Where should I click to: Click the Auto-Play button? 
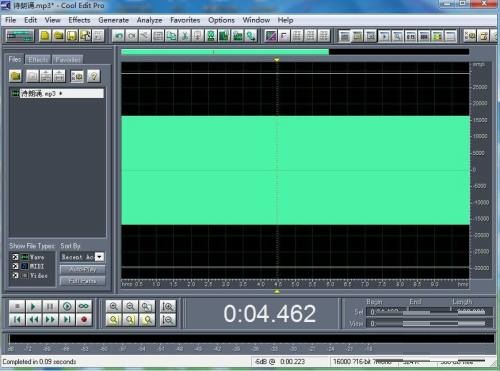82,269
